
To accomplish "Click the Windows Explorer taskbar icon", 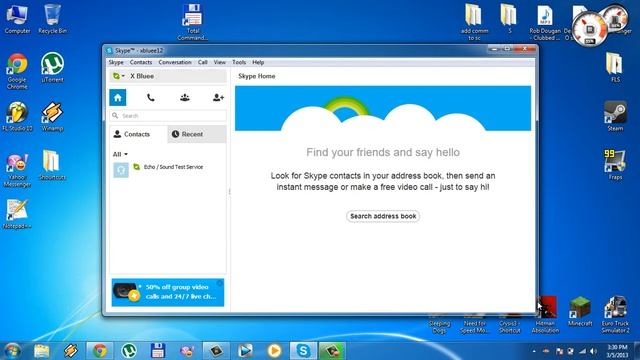I will tap(41, 351).
